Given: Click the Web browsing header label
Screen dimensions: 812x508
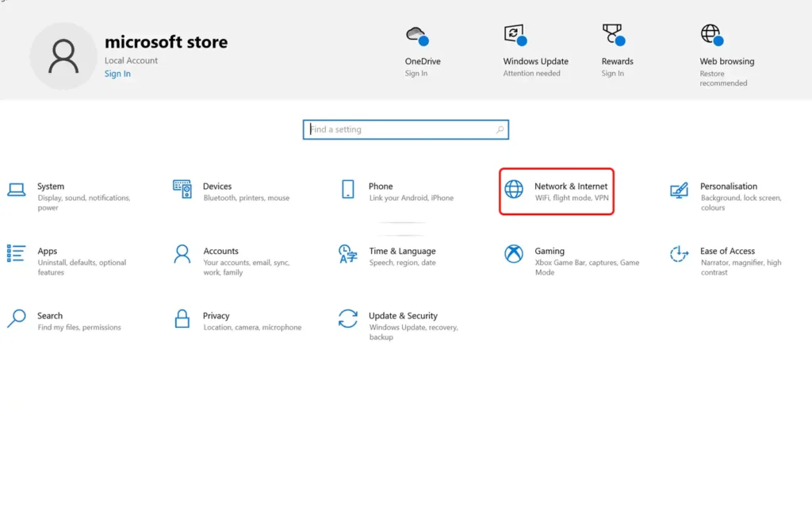Looking at the screenshot, I should point(727,61).
